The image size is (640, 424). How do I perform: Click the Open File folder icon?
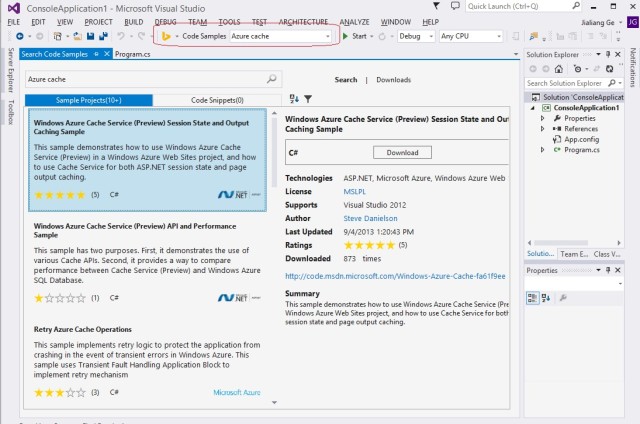[77, 36]
